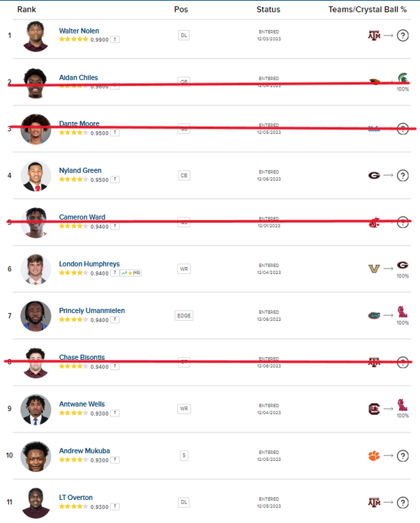Click the EDGE position badge
420x523 pixels.
pyautogui.click(x=183, y=315)
